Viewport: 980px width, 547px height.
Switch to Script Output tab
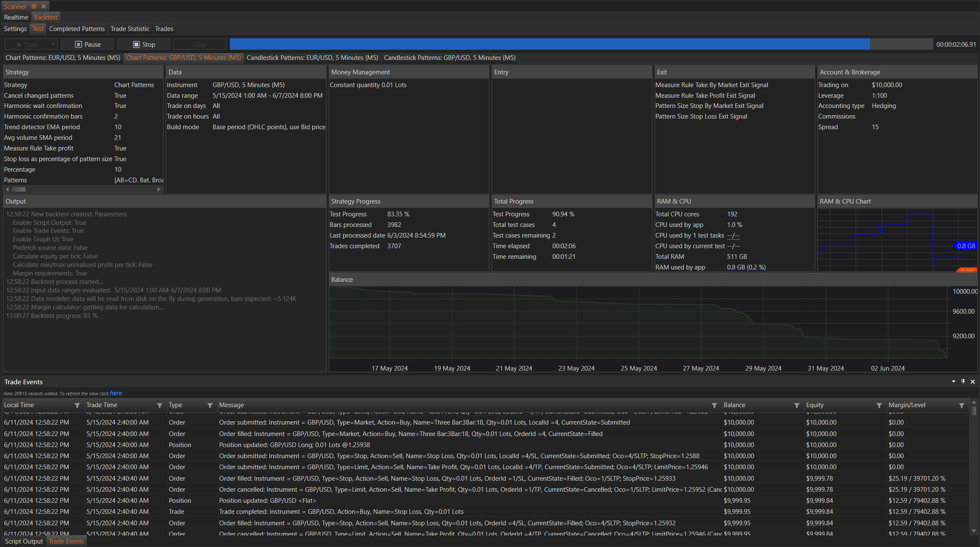[x=24, y=541]
